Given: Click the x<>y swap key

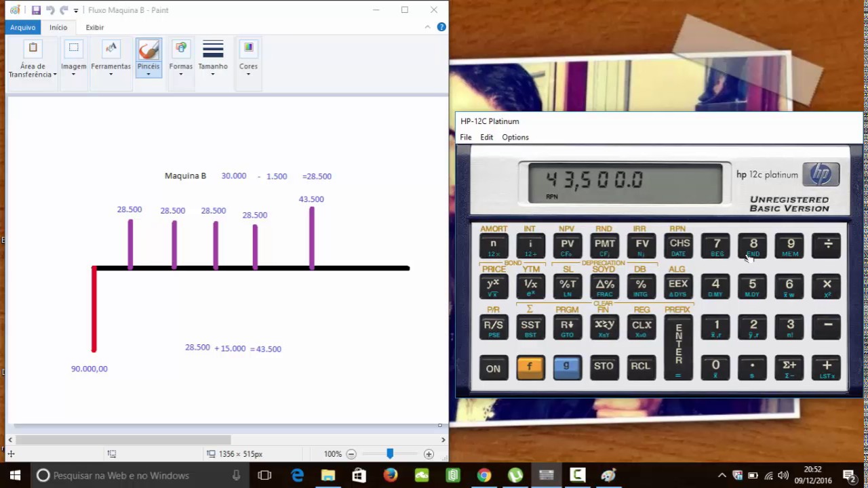Looking at the screenshot, I should [604, 328].
